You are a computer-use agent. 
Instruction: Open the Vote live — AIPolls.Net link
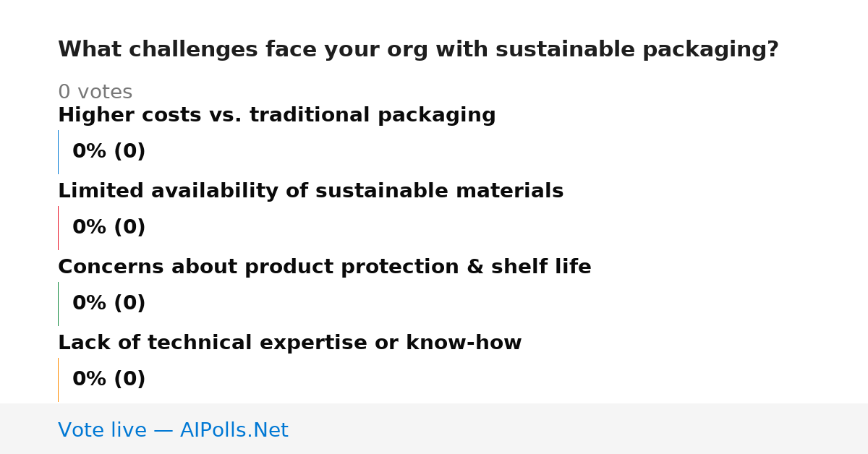[x=173, y=430]
